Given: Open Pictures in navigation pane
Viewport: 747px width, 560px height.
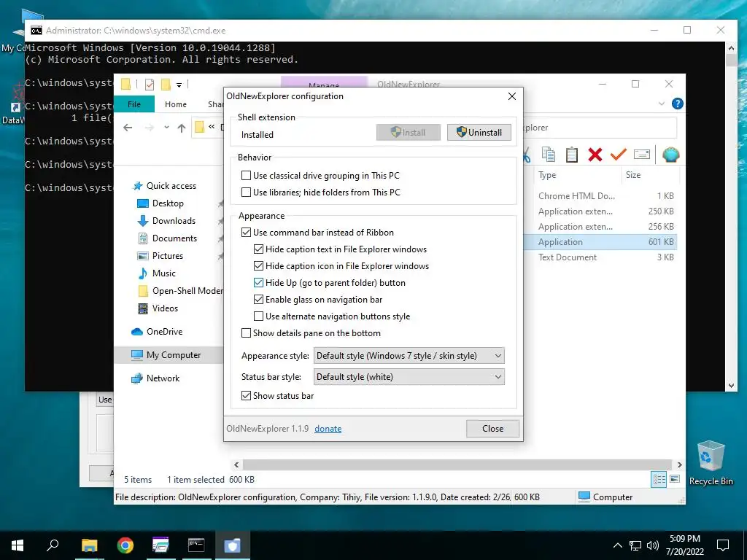Looking at the screenshot, I should coord(160,256).
